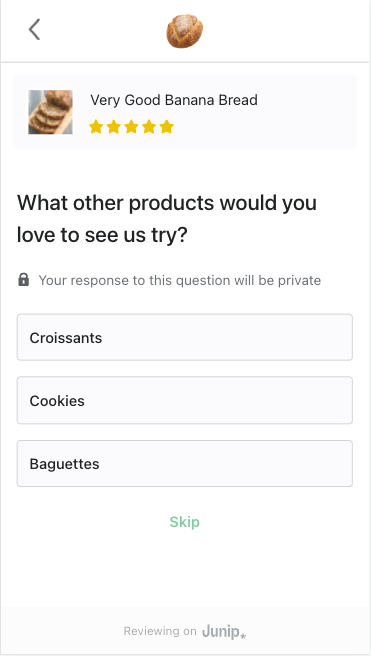
Task: Click the Very Good Banana Bread title
Action: click(174, 100)
